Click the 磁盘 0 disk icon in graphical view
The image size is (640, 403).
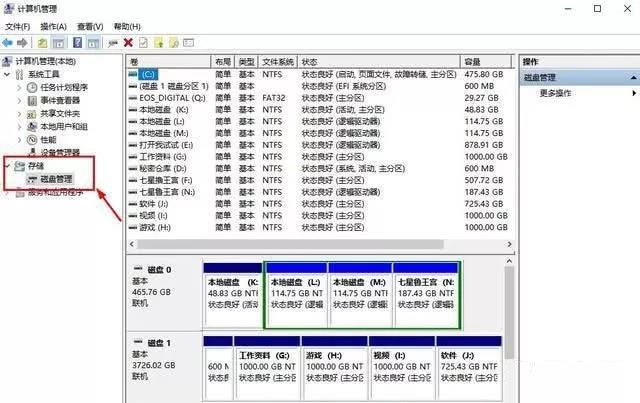[138, 269]
